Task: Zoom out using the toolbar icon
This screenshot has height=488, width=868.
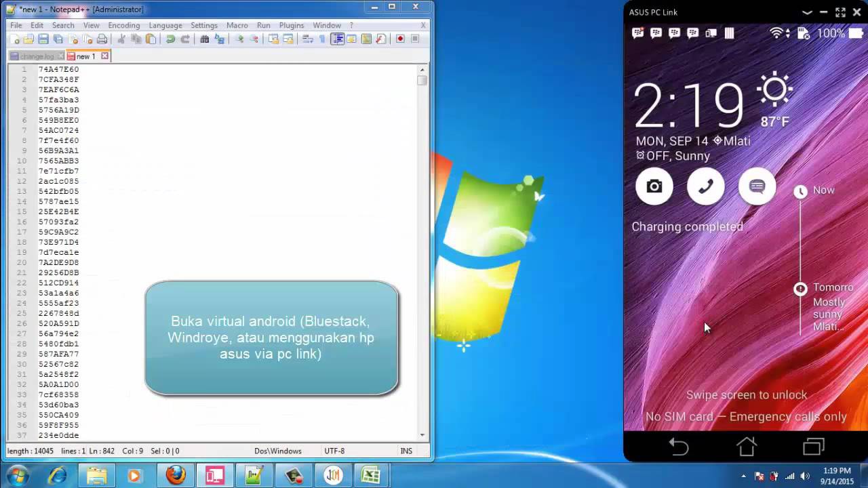Action: pos(254,39)
